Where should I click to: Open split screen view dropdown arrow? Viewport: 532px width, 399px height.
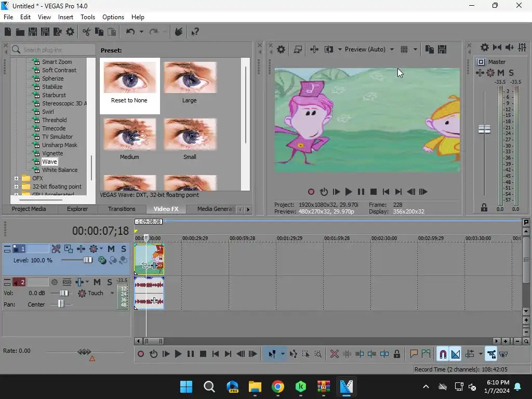click(340, 49)
